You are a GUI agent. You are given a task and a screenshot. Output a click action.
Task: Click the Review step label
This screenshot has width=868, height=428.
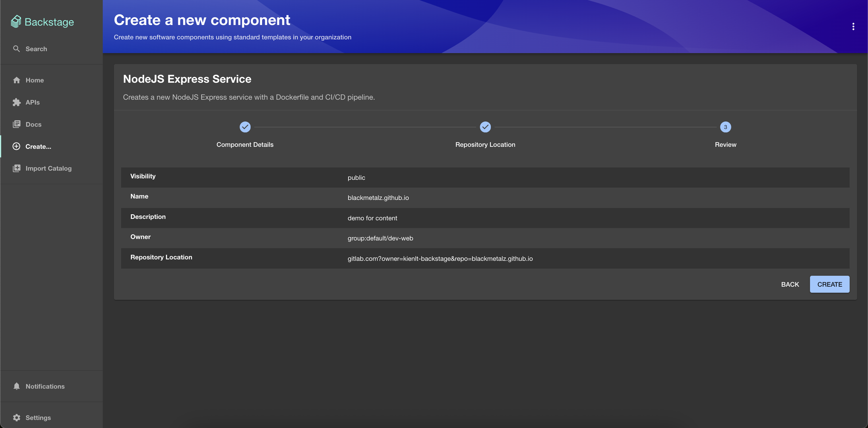click(x=725, y=145)
